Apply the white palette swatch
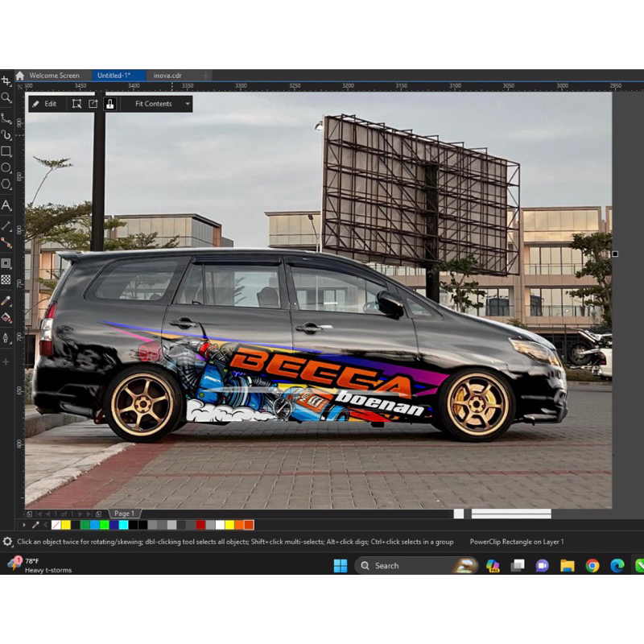644x644 pixels. (x=220, y=525)
